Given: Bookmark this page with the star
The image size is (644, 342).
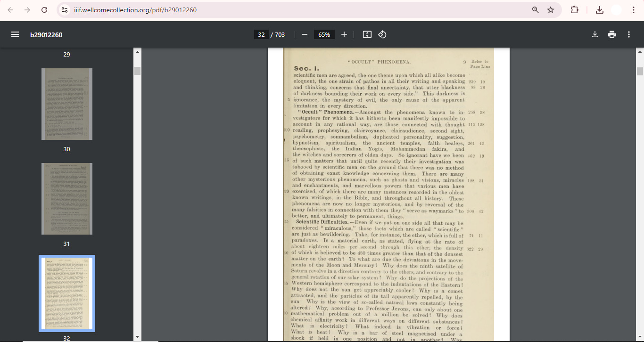Looking at the screenshot, I should 551,10.
